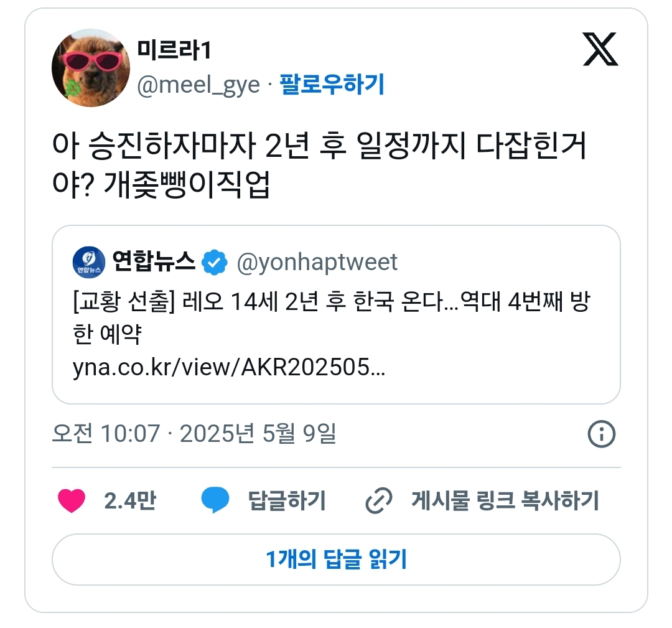Click the chain link copy icon
Screen dimensions: 672x628
[379, 500]
